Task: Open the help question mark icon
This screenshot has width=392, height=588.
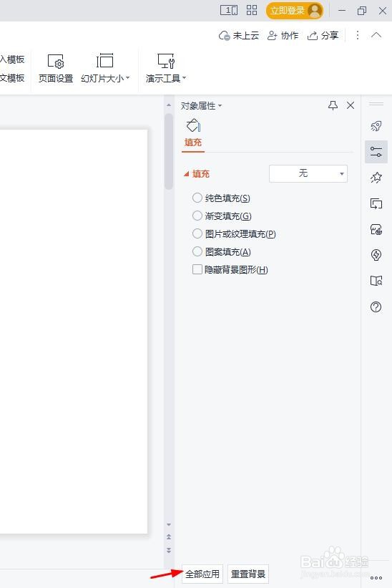Action: [376, 307]
